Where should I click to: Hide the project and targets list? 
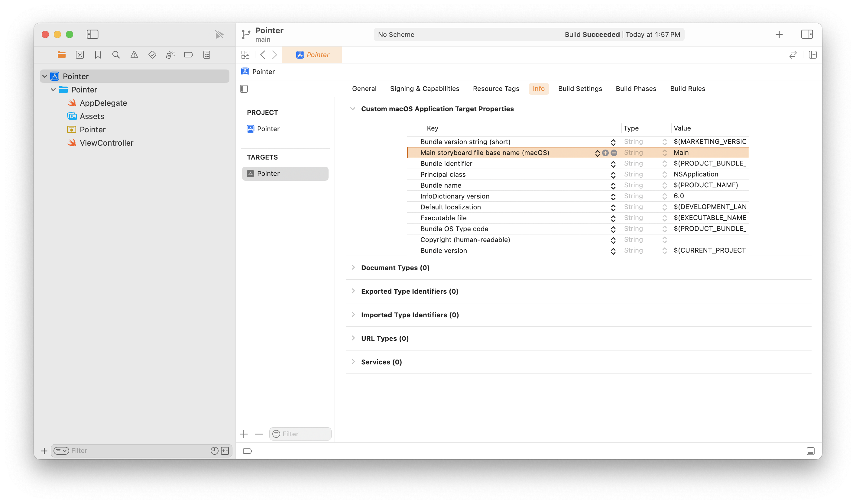(244, 89)
